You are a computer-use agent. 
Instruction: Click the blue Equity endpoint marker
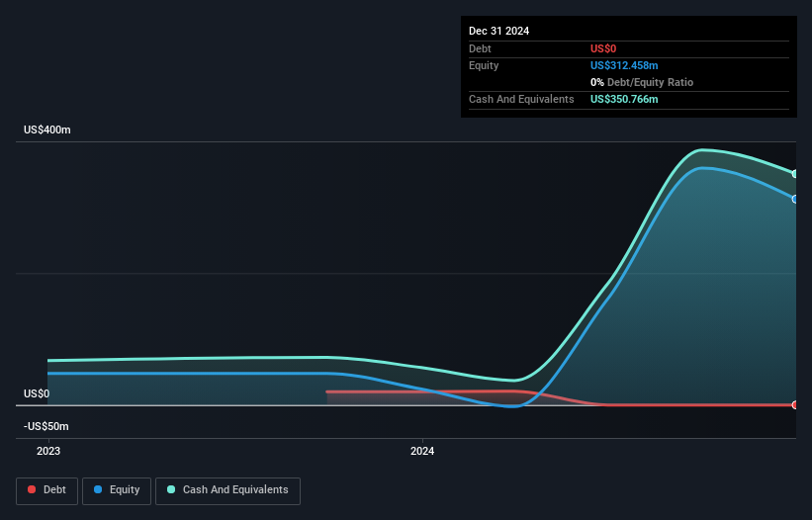pos(795,200)
